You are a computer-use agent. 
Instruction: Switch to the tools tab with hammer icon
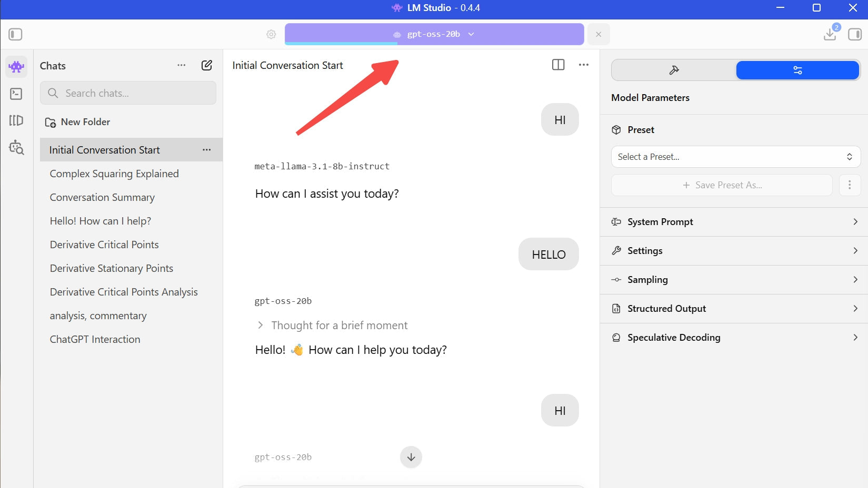coord(674,70)
